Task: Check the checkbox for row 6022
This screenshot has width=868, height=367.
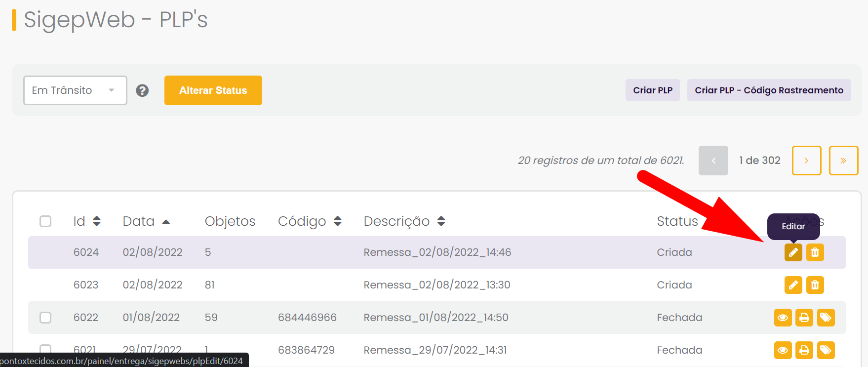Action: [x=45, y=318]
